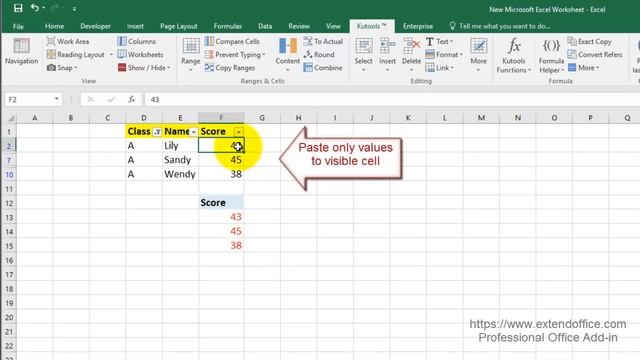
Task: Open More in Formula group
Action: coord(583,68)
